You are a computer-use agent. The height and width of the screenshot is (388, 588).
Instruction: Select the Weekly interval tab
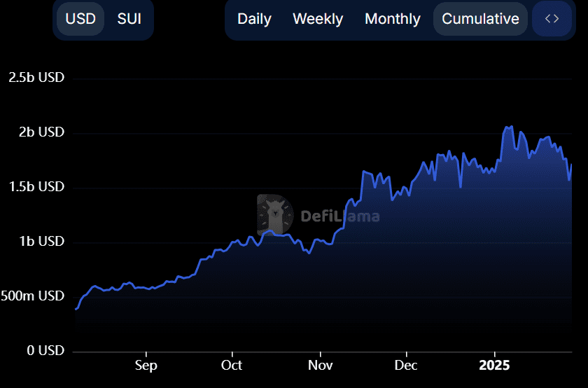point(318,19)
